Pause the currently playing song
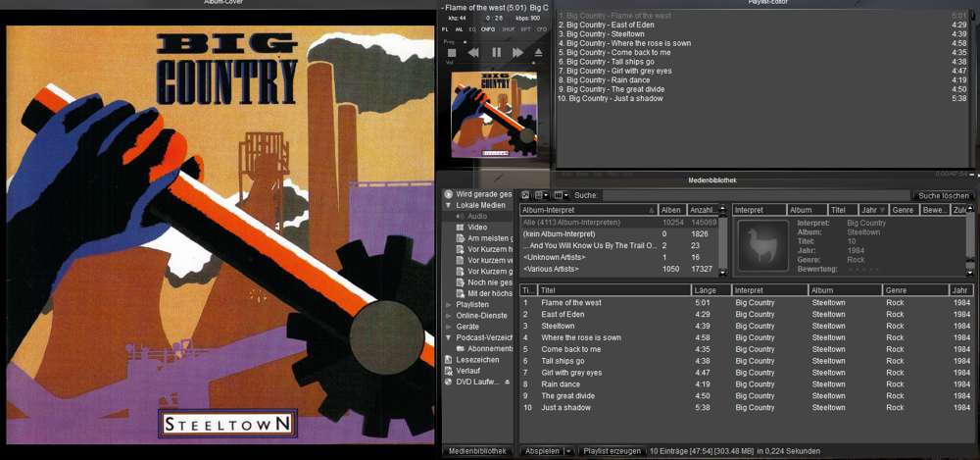 pos(496,52)
